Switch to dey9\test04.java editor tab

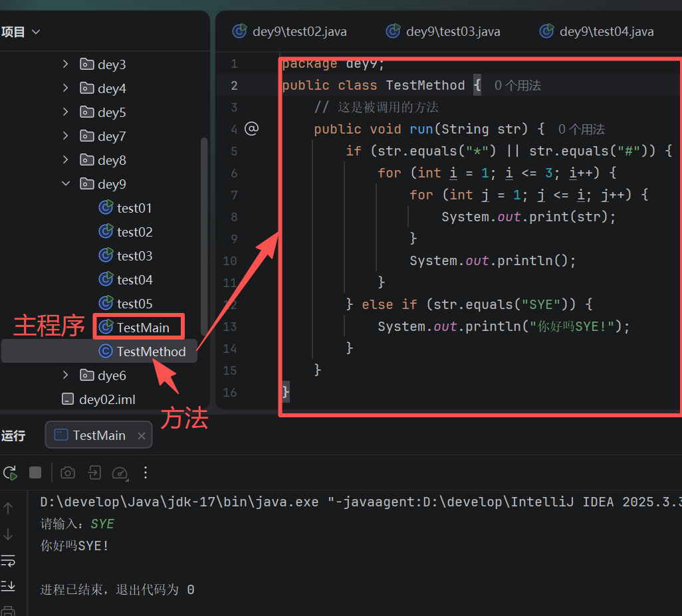tap(597, 32)
